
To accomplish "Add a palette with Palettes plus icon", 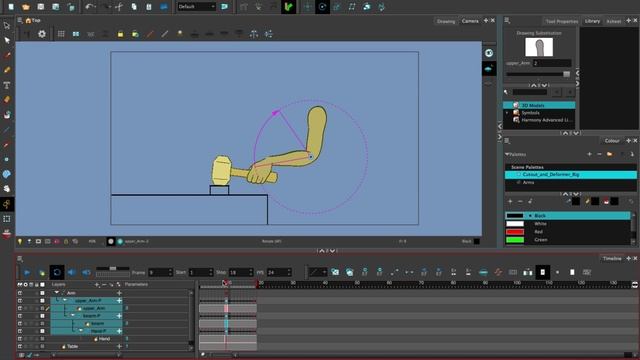I will click(589, 154).
